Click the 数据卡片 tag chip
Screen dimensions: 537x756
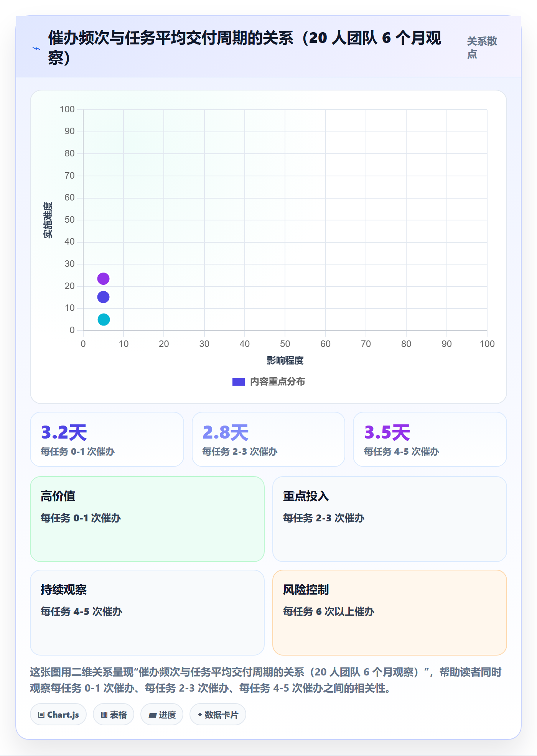coord(218,715)
